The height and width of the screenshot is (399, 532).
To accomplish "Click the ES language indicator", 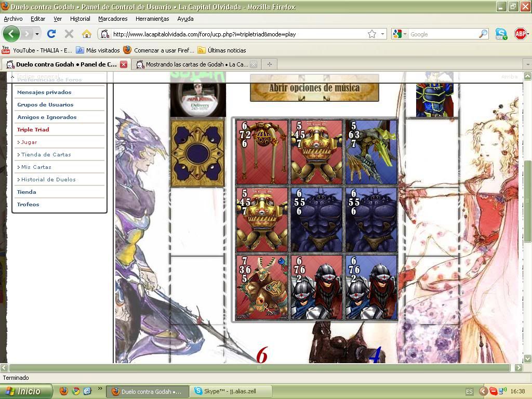I will pyautogui.click(x=469, y=392).
